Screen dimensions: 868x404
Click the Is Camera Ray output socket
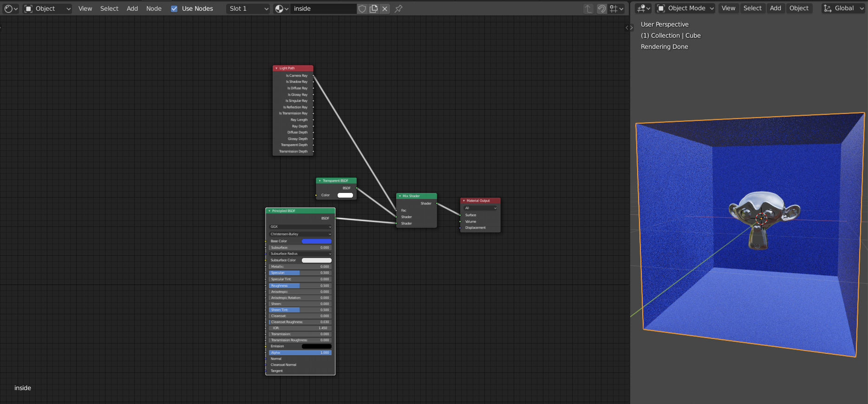pyautogui.click(x=313, y=75)
